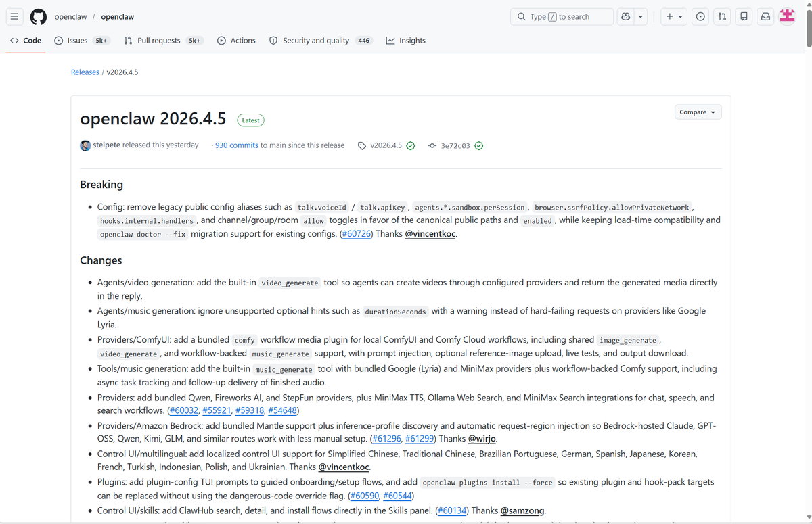812x524 pixels.
Task: Open the Pull requests tab
Action: pos(163,41)
